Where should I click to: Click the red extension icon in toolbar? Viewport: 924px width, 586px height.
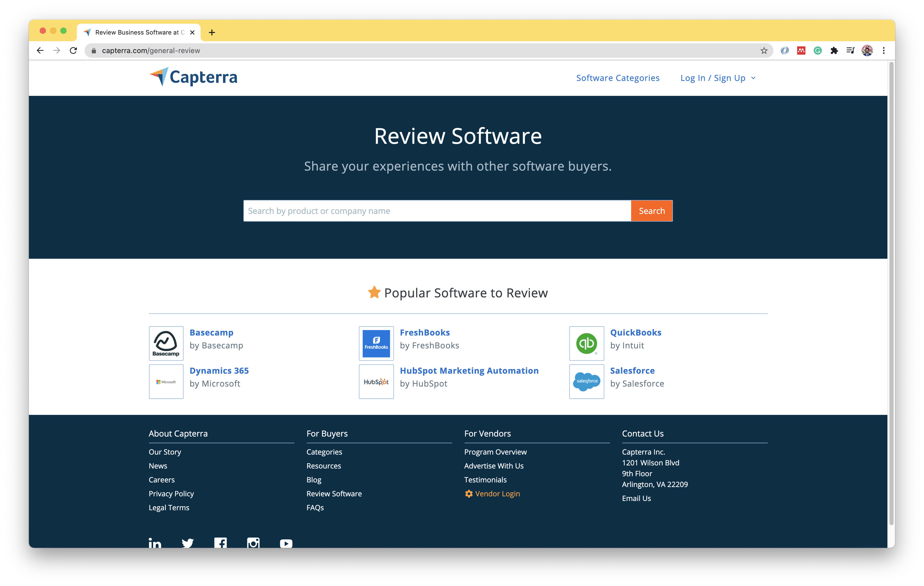pos(801,50)
